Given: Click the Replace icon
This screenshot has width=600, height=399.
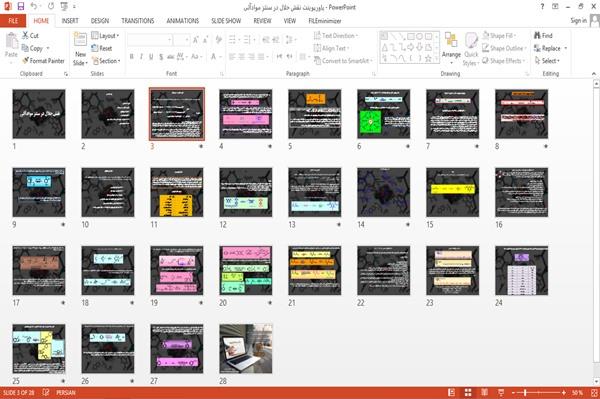Looking at the screenshot, I should click(537, 48).
